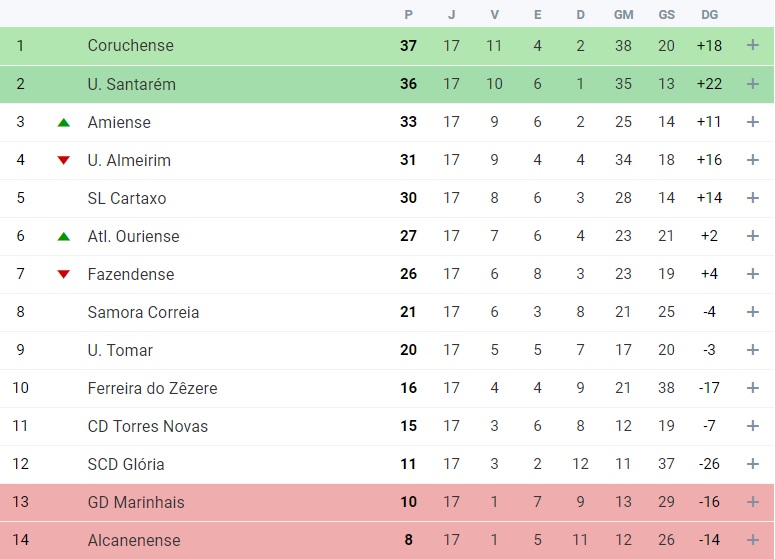Click green up arrow beside Atl. Ouriense
Screen dimensions: 775x559
click(x=63, y=237)
